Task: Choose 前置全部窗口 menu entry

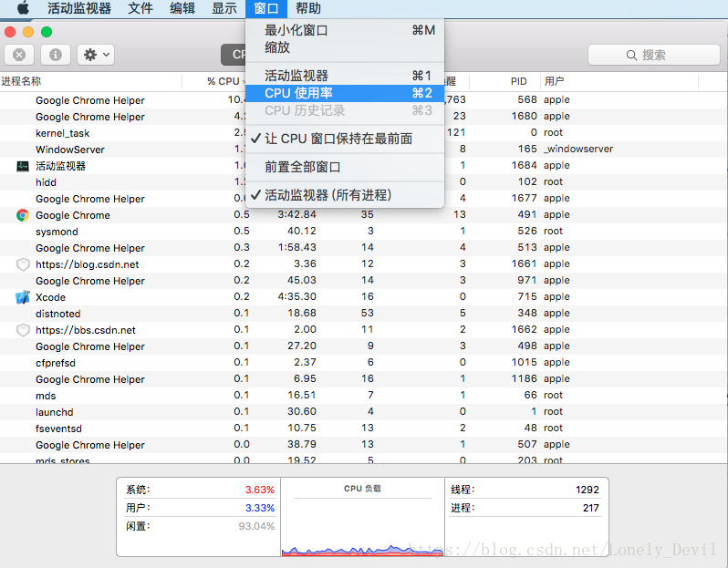Action: tap(345, 167)
